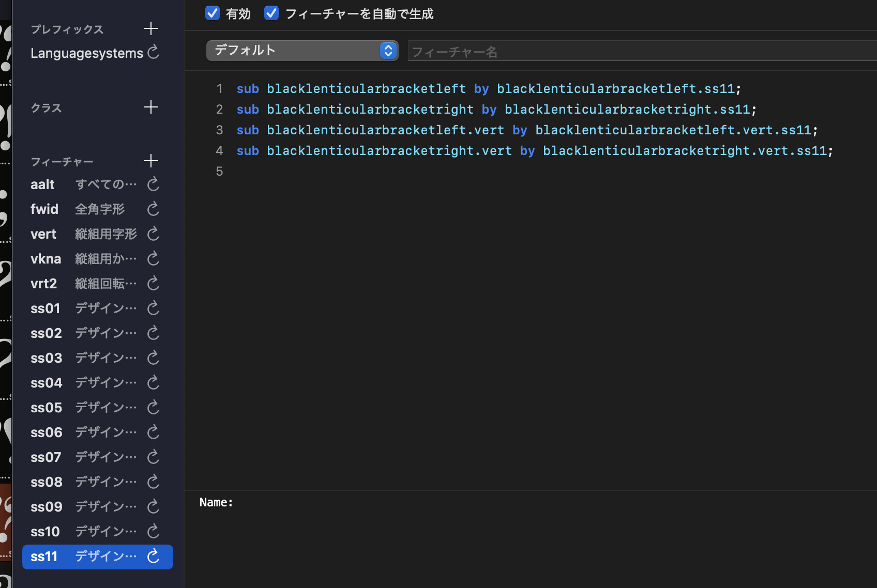
Task: Click the フィーチャー名 input field
Action: point(641,52)
